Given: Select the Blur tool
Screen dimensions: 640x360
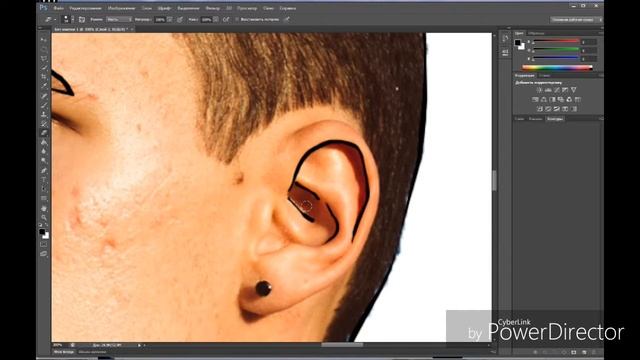Looking at the screenshot, I should [44, 151].
